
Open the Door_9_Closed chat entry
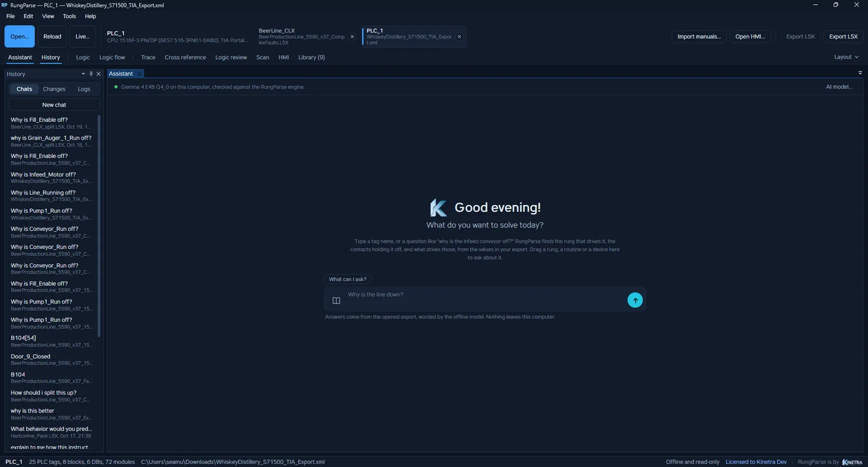(52, 359)
